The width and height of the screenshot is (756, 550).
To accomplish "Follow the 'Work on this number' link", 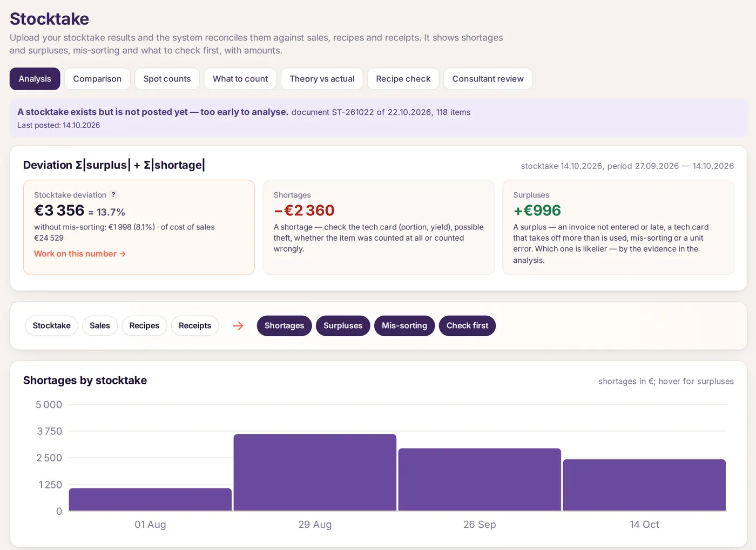I will 80,254.
